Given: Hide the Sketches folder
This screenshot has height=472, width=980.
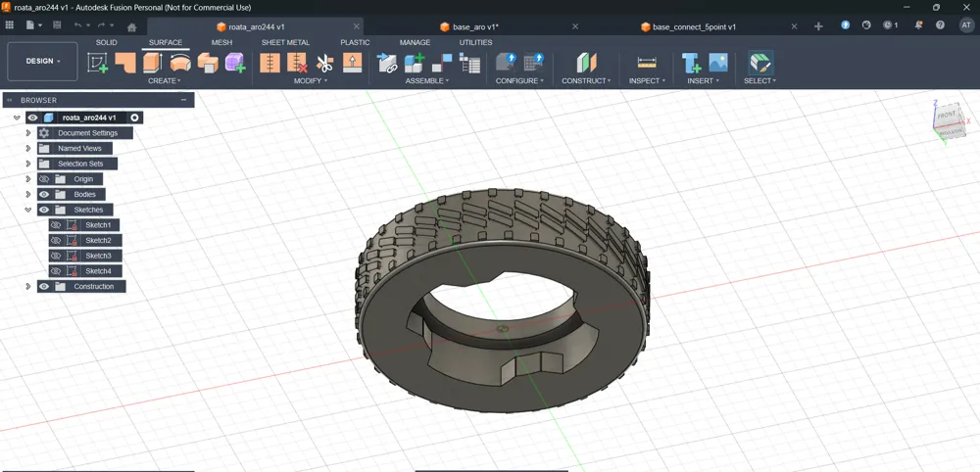Looking at the screenshot, I should tap(44, 210).
